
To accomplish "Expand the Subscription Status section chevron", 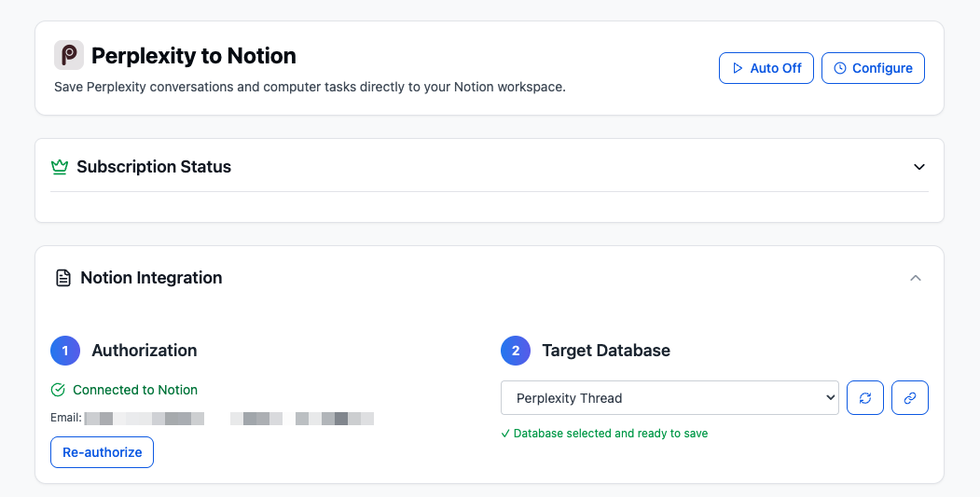I will coord(918,167).
